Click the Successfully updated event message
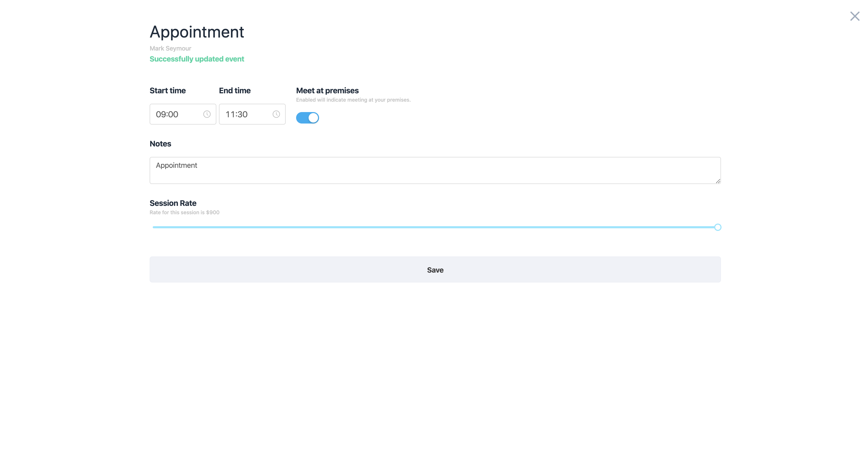 point(197,59)
